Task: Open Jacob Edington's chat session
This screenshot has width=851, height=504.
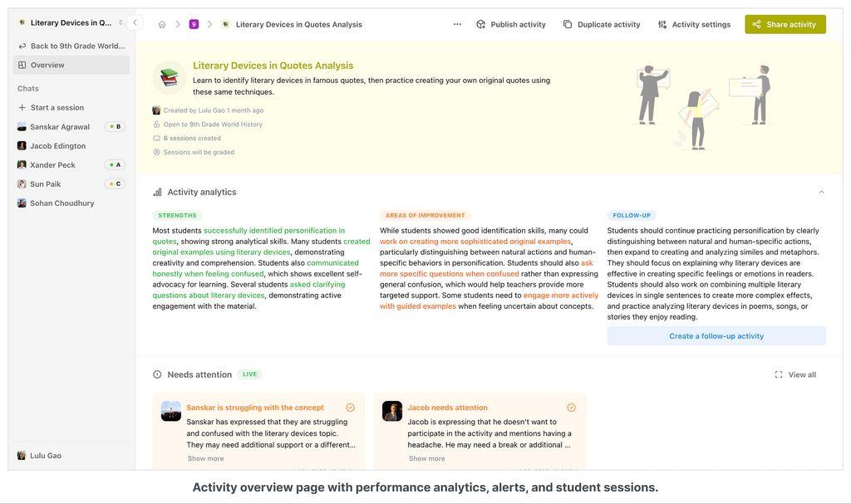Action: click(71, 146)
